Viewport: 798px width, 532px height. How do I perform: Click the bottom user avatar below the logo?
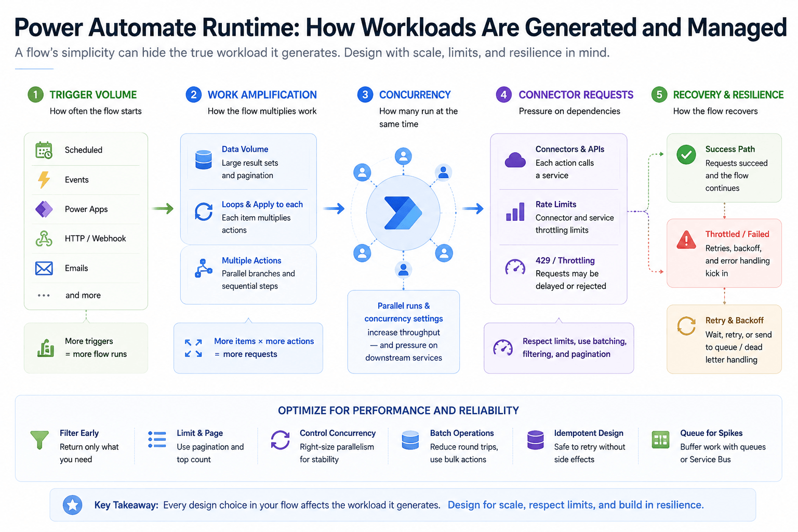click(403, 270)
